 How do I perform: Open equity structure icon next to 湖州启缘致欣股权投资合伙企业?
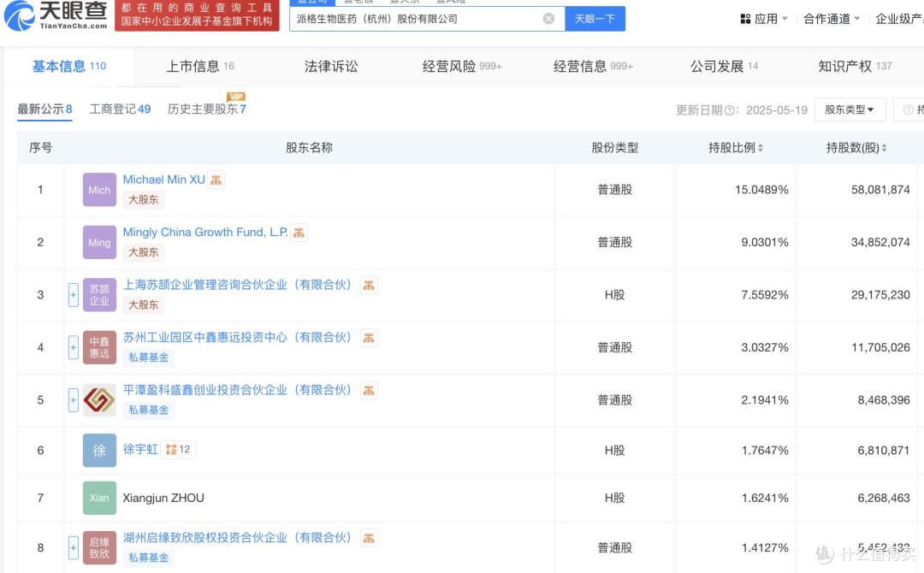click(x=369, y=538)
